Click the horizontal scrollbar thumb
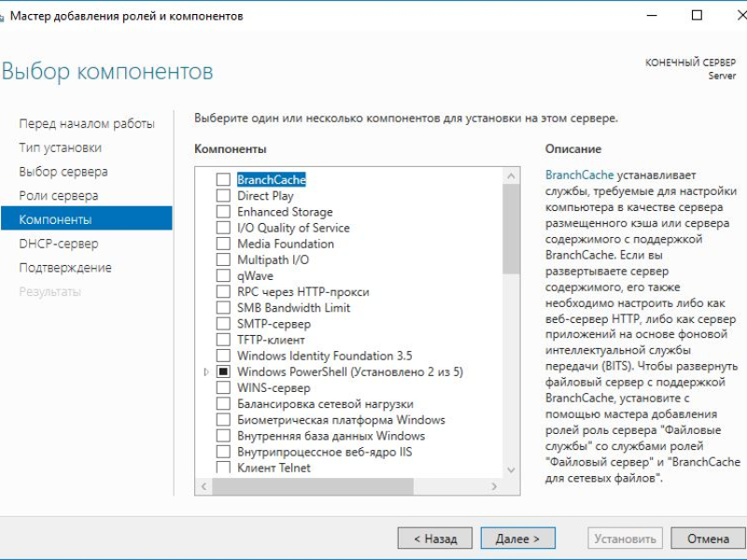 313,486
